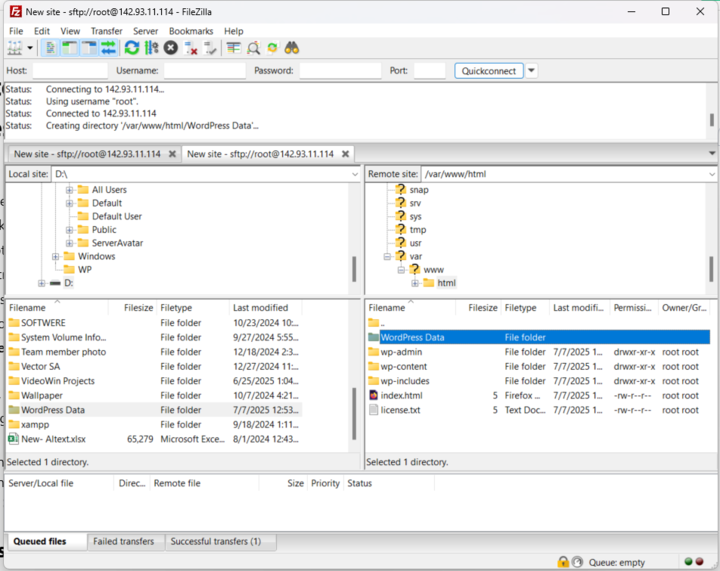Viewport: 720px width, 571px height.
Task: Click the Host input field
Action: coord(70,71)
